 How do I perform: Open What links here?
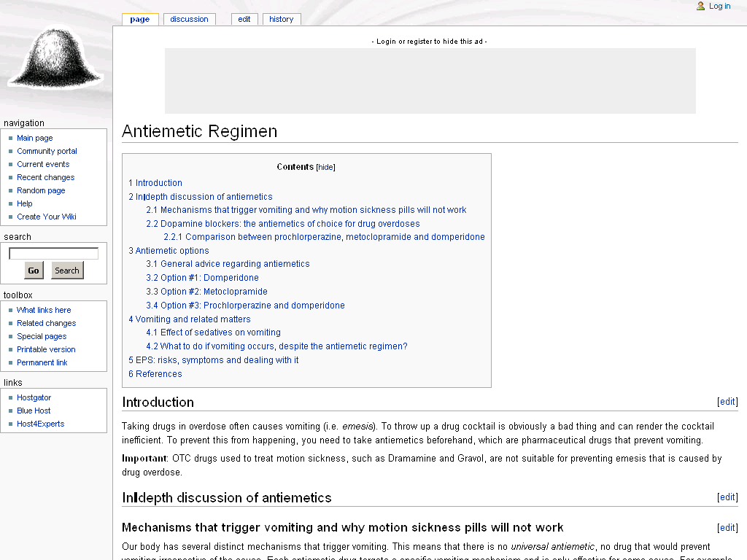pyautogui.click(x=44, y=310)
